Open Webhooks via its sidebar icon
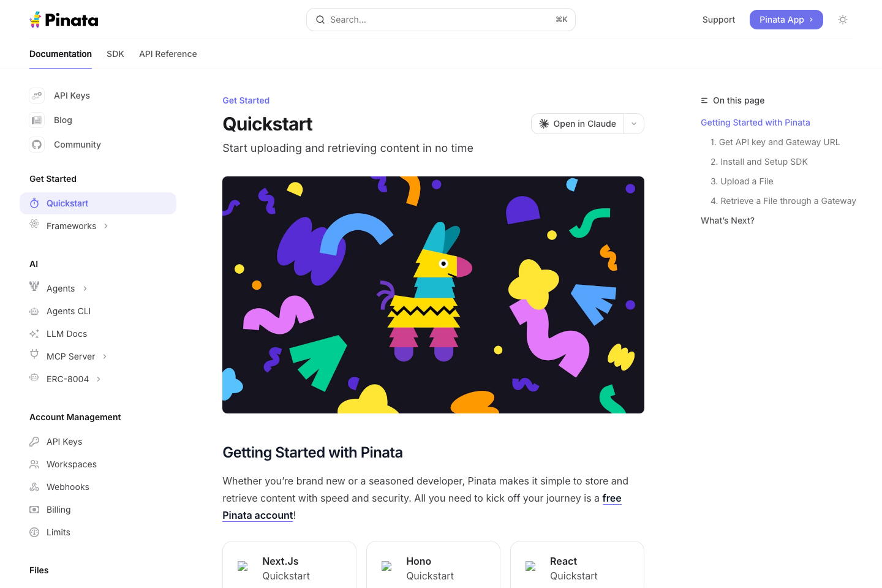The width and height of the screenshot is (882, 588). click(34, 487)
